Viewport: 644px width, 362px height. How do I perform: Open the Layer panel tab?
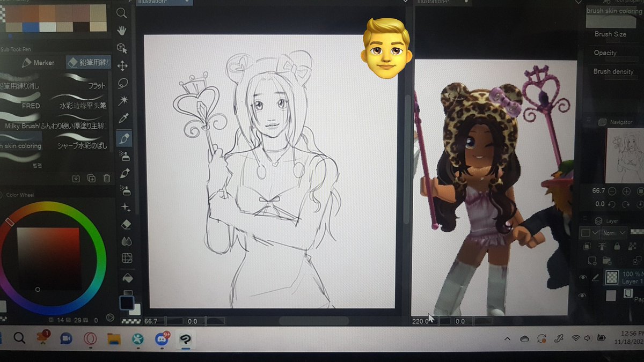click(607, 220)
